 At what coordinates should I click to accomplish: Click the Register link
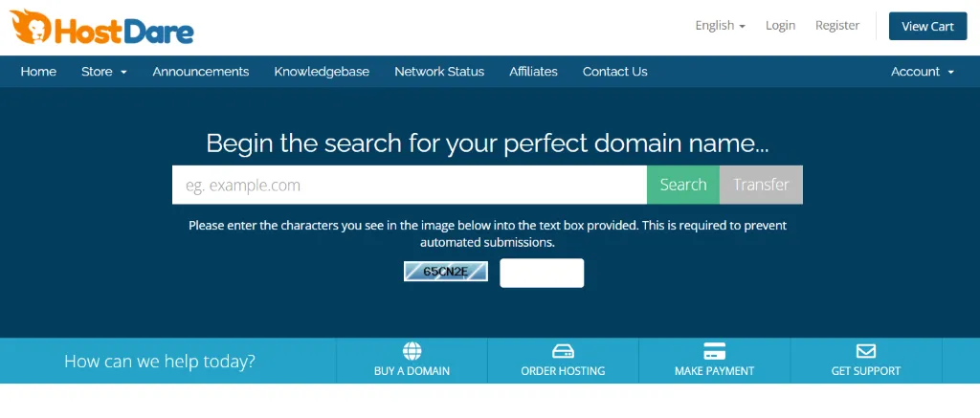(836, 26)
